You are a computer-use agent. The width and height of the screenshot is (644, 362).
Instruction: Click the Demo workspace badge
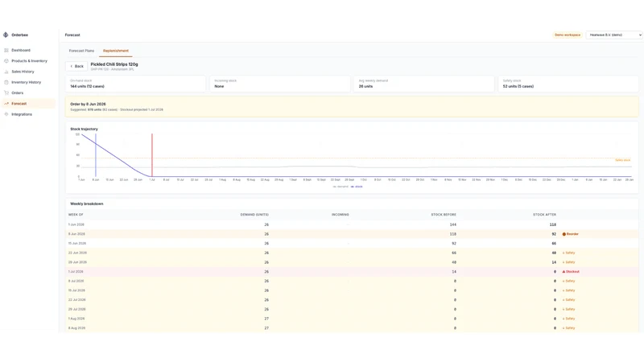click(x=568, y=35)
